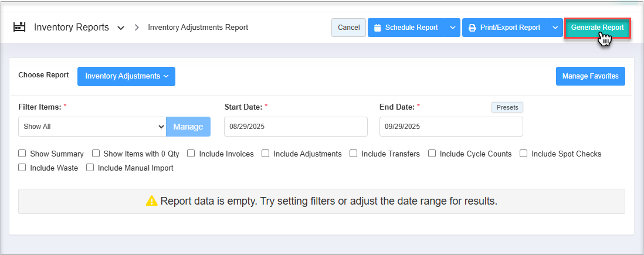Screen dimensions: 644x255
Task: Click the yellow warning triangle icon
Action: (151, 201)
